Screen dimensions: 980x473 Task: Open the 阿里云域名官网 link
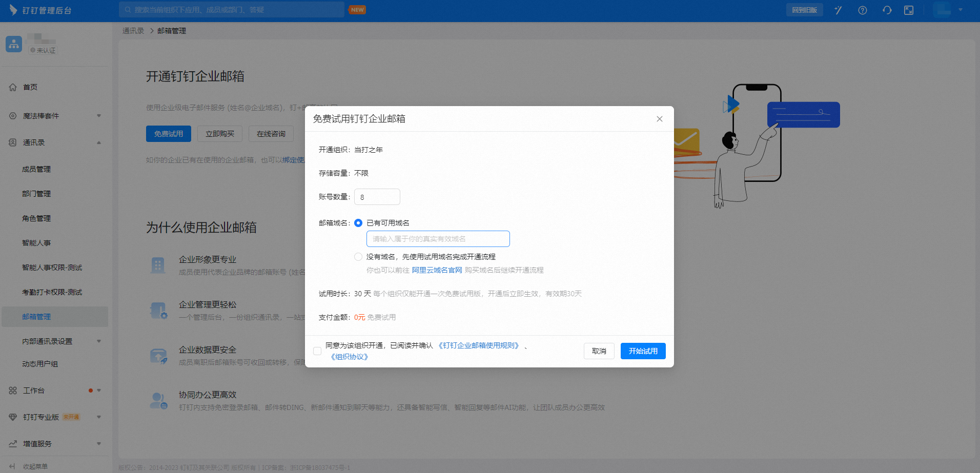[x=437, y=270]
